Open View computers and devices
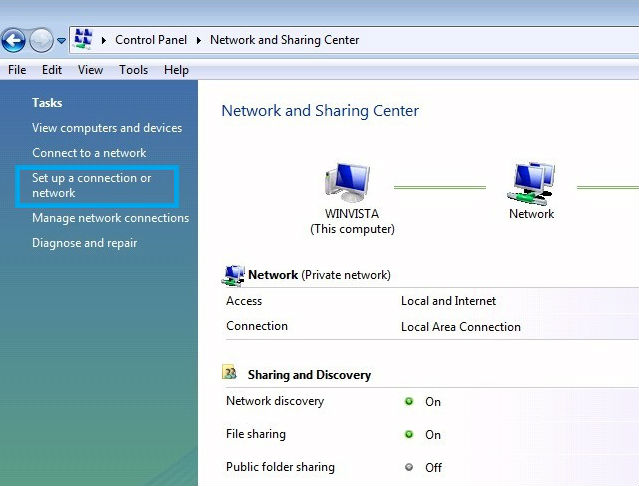This screenshot has width=639, height=486. (107, 128)
